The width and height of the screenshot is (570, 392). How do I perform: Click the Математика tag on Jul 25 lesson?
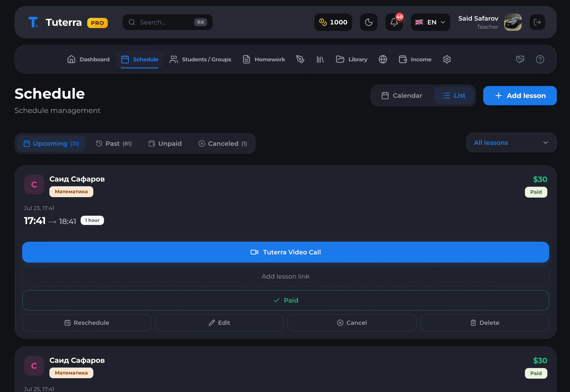coord(71,373)
